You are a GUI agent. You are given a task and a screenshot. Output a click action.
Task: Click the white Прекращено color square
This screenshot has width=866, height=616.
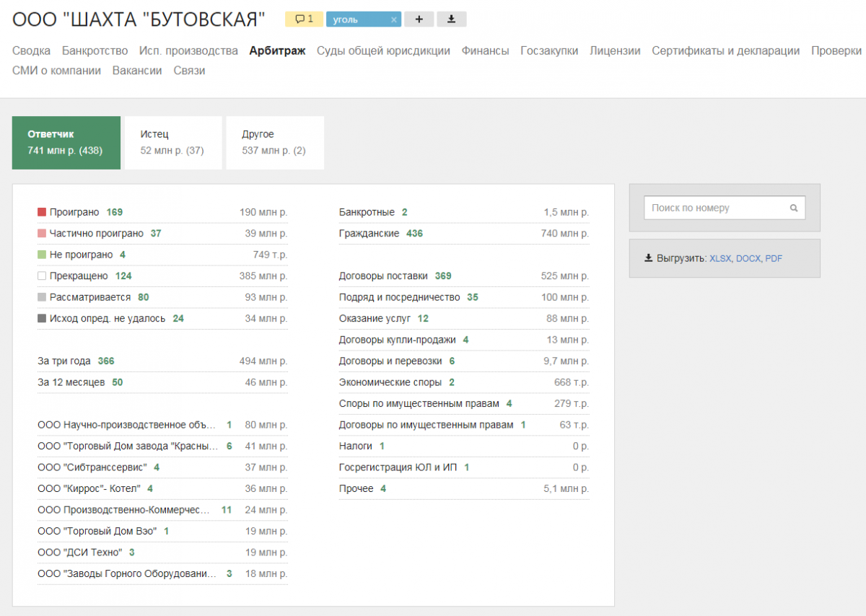[x=42, y=276]
